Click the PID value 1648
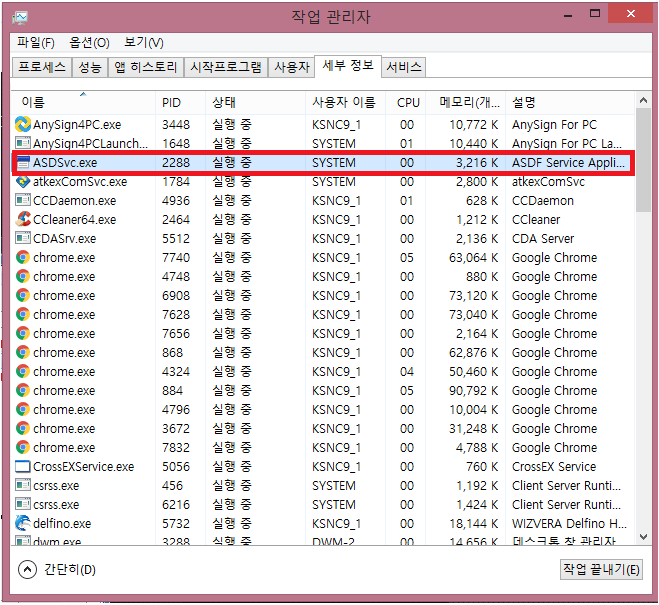The width and height of the screenshot is (659, 605). 176,144
